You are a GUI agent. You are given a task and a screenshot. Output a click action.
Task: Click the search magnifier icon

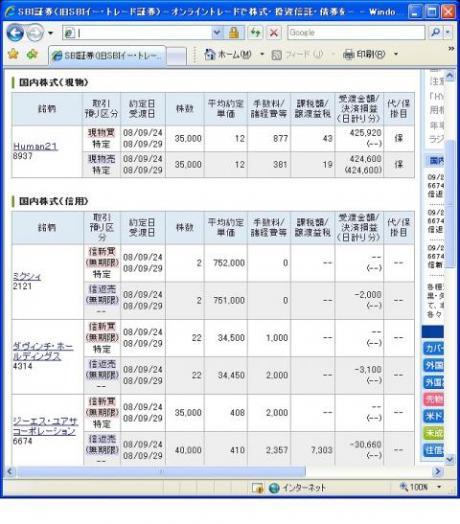pyautogui.click(x=435, y=33)
